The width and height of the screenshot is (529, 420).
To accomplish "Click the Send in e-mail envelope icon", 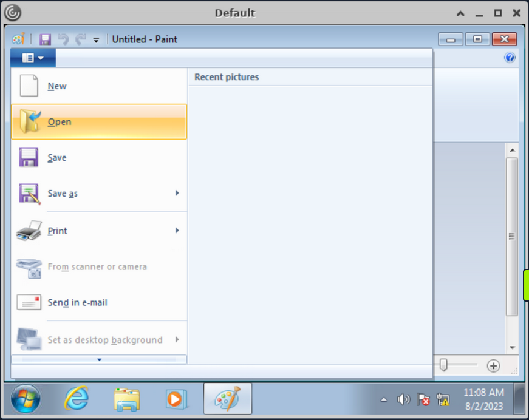I will [27, 302].
